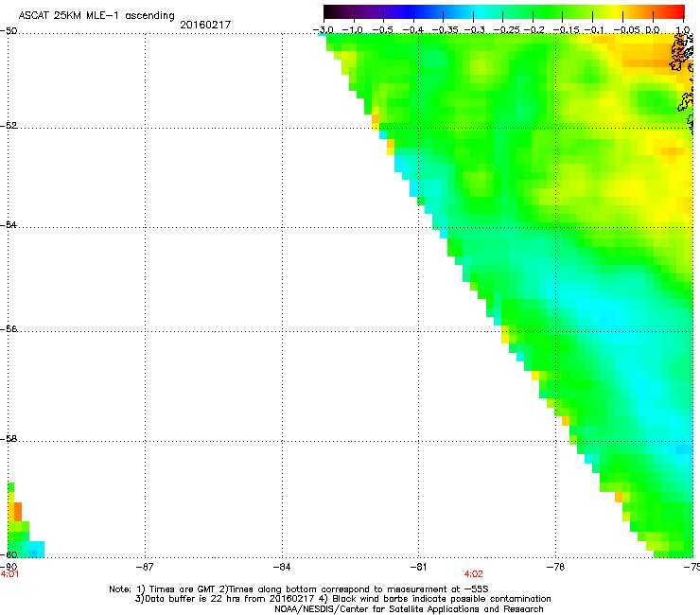Select the '-0.5' color bar label
Viewport: 700px width, 615px height.
[382, 30]
